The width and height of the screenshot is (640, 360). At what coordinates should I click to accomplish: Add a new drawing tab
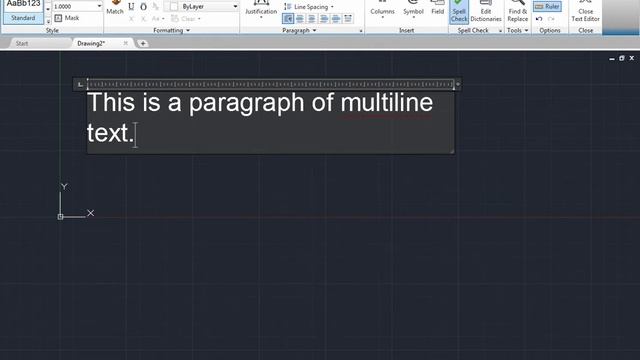click(x=143, y=43)
